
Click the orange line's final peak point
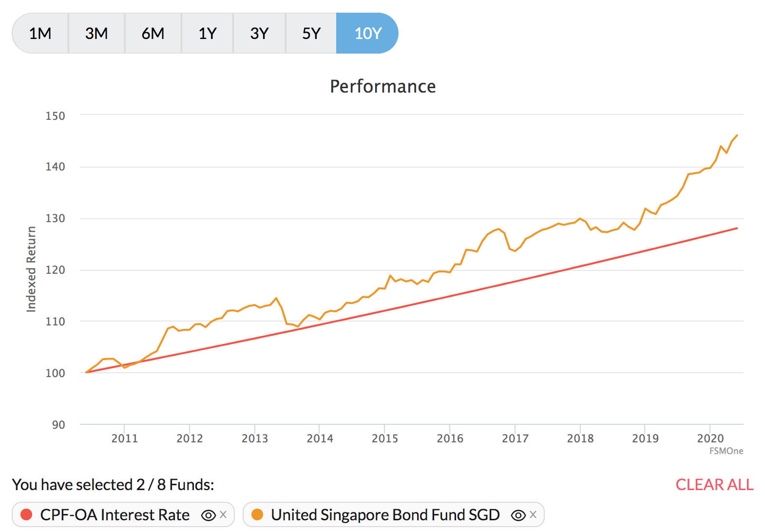point(737,135)
